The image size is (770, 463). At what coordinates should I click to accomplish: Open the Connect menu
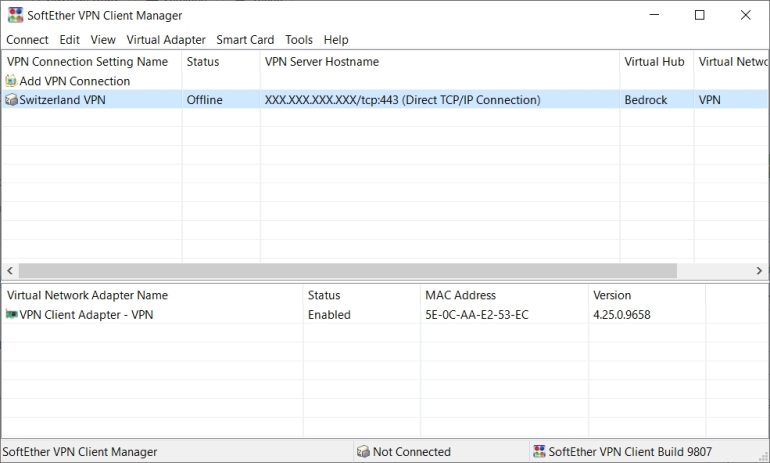click(x=27, y=40)
